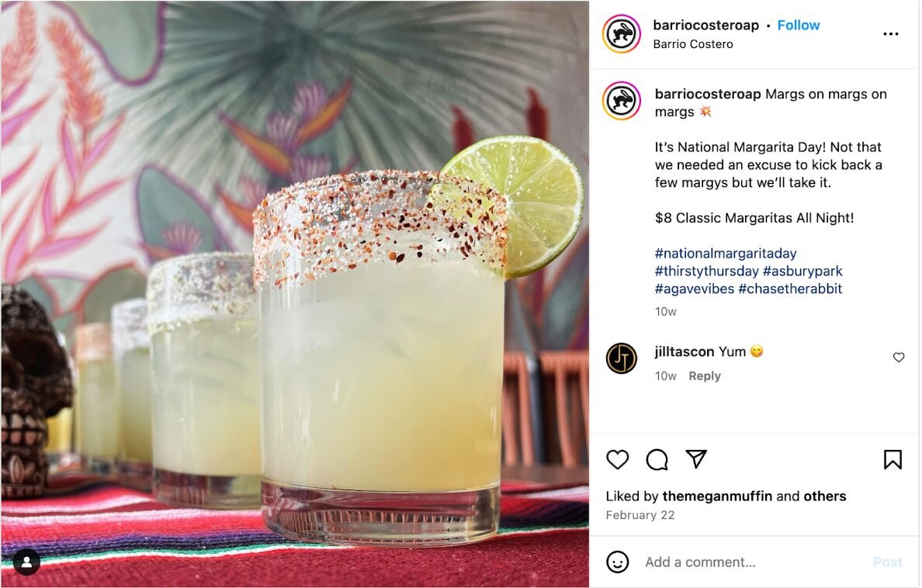Open comments with the speech bubble icon
Image resolution: width=922 pixels, height=588 pixels.
point(657,459)
